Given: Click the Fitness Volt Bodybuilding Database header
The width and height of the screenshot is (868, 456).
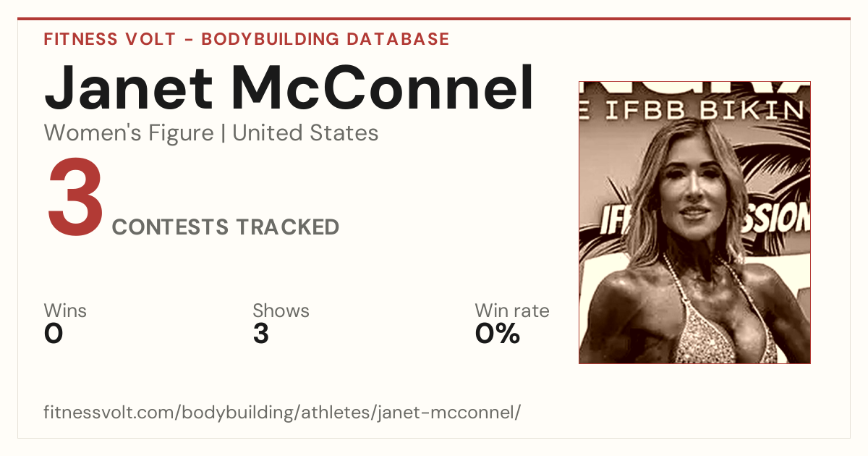Looking at the screenshot, I should 247,39.
